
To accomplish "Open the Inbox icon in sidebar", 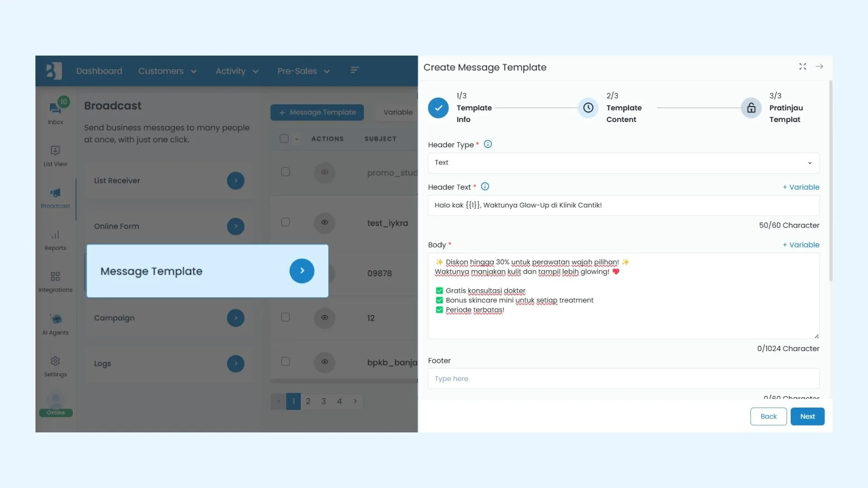I will [55, 109].
